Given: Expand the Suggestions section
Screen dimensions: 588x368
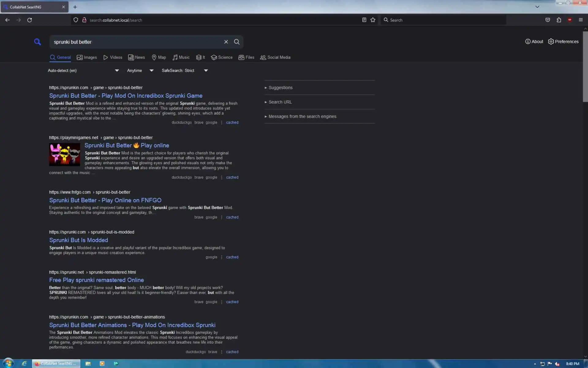Looking at the screenshot, I should 280,88.
